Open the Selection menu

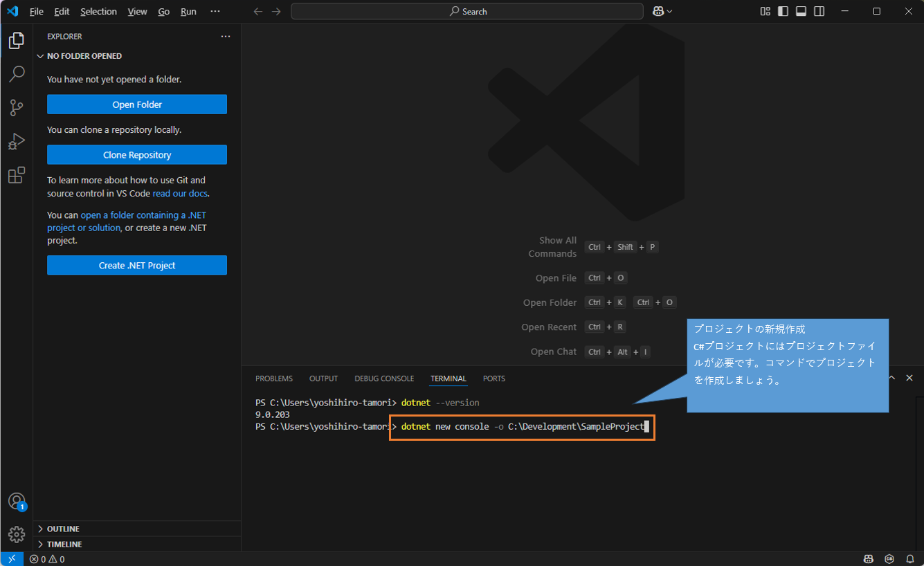98,12
